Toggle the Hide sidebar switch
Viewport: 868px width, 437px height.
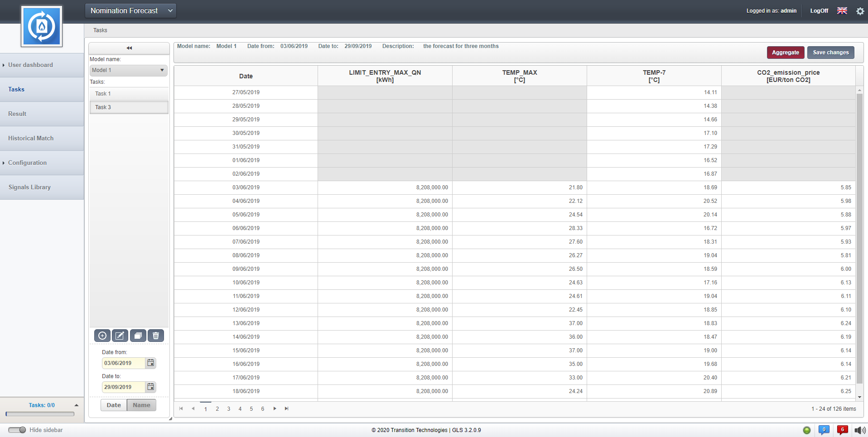tap(17, 430)
